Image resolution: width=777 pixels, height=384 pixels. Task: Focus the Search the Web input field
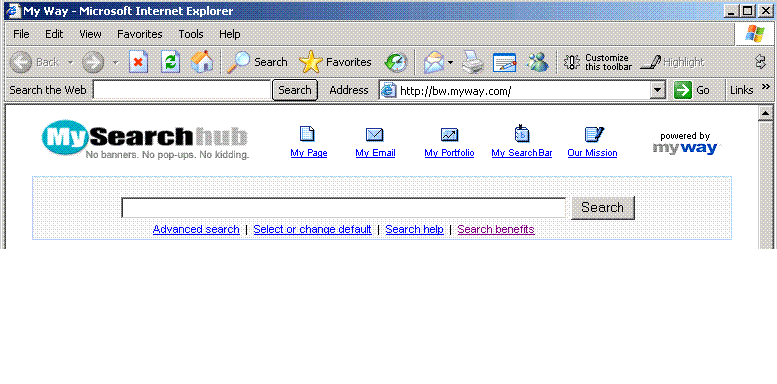(182, 90)
